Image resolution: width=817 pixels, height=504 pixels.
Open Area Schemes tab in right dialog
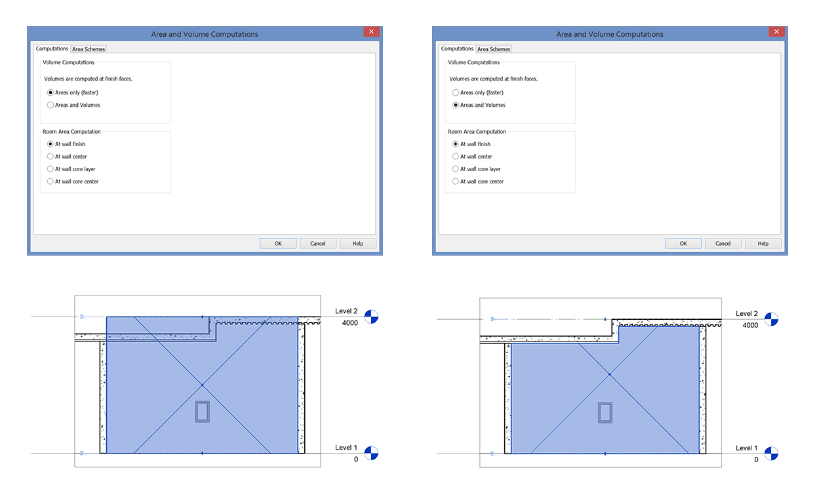[494, 49]
